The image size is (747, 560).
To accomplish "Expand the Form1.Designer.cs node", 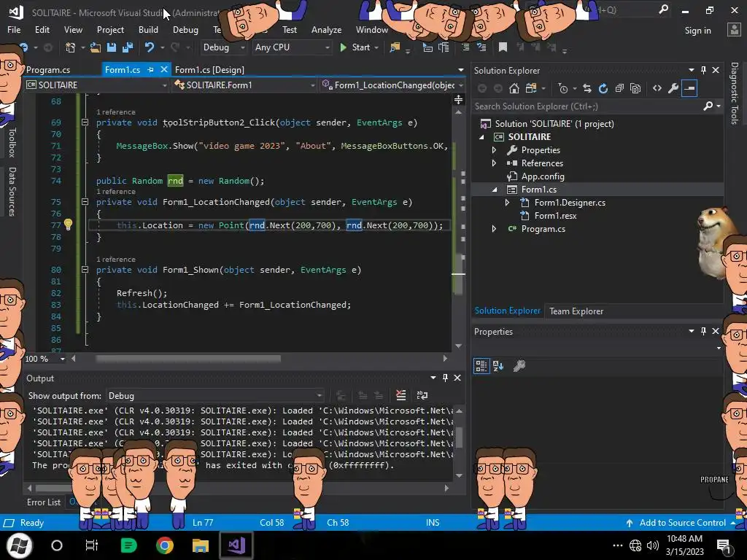I will point(508,203).
